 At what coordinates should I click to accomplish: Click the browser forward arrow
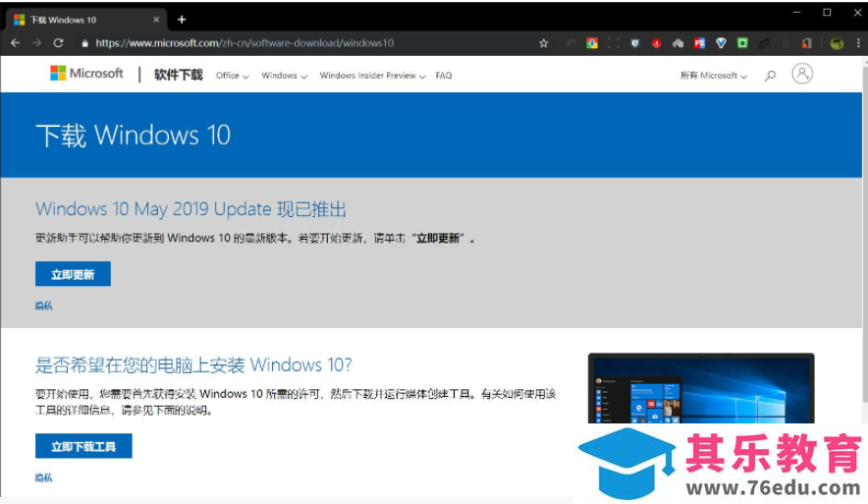[36, 43]
